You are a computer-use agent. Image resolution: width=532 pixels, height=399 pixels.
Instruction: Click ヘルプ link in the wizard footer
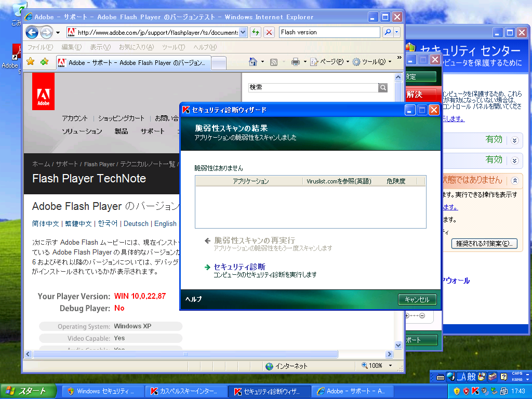(x=194, y=299)
